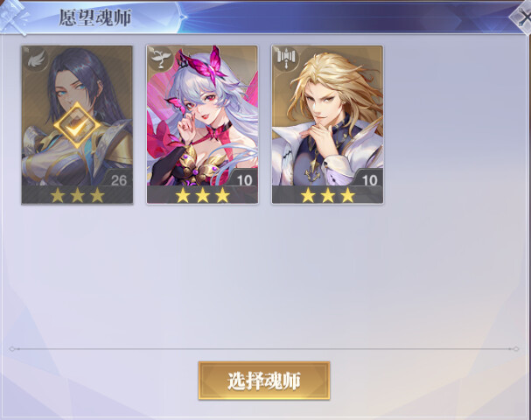
Task: Select the blond-haired soul master card
Action: point(327,124)
